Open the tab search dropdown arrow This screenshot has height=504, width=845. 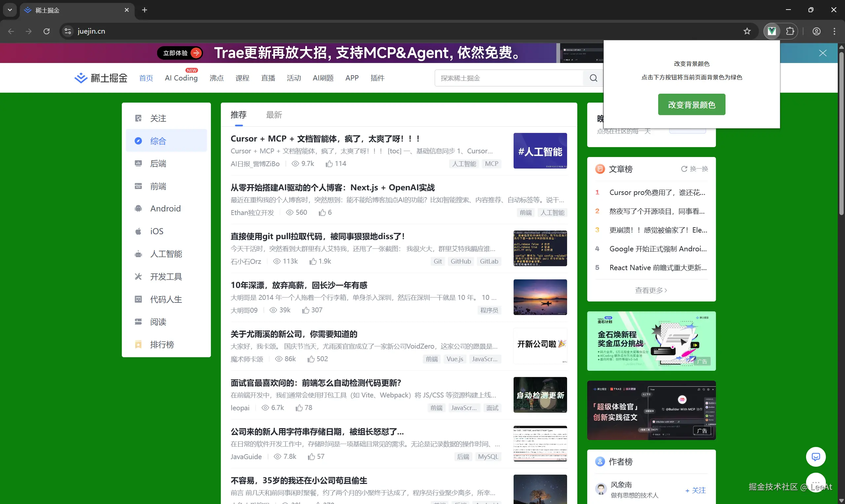(x=10, y=10)
